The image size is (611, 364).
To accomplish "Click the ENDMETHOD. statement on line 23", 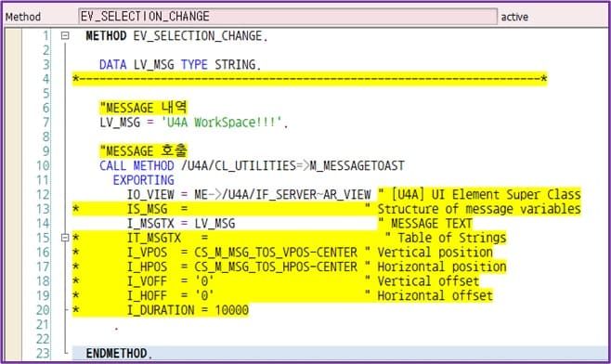I will tap(119, 354).
